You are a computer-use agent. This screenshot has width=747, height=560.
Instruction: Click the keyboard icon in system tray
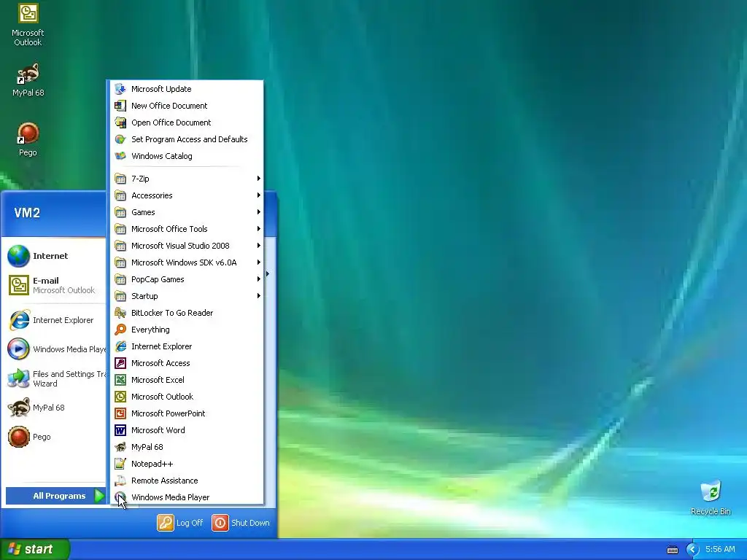point(672,550)
